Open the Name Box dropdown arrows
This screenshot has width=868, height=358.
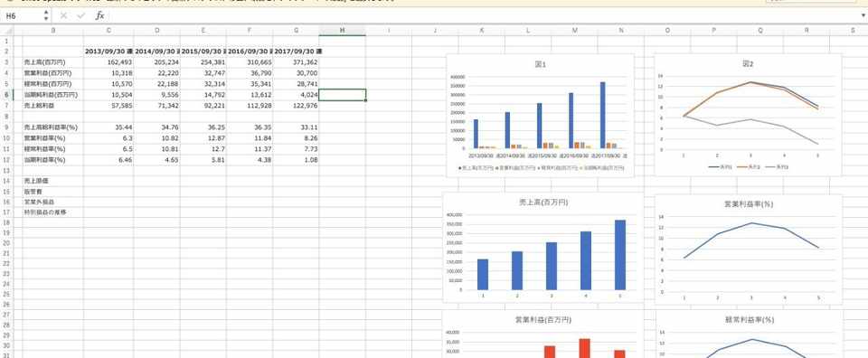point(46,16)
